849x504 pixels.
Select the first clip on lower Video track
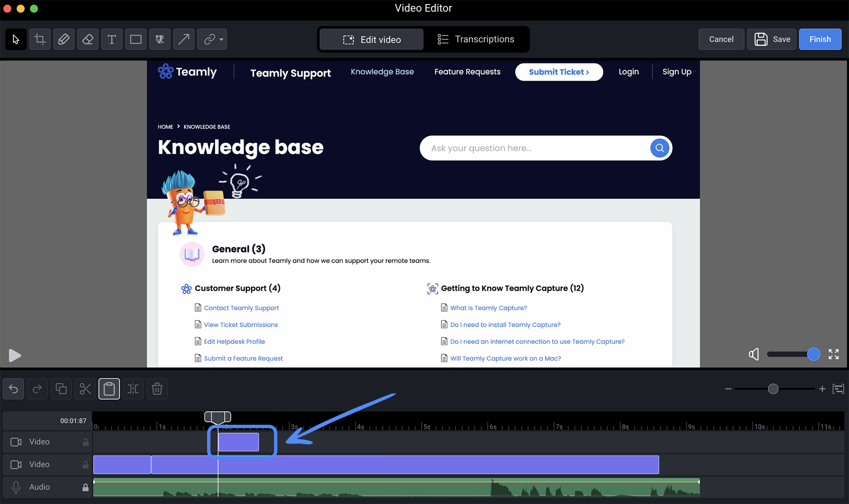tap(122, 465)
